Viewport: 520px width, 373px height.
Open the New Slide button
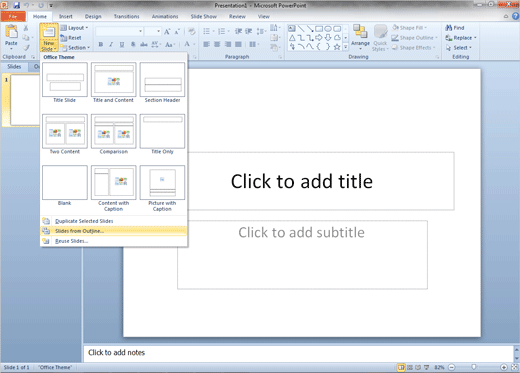(49, 38)
